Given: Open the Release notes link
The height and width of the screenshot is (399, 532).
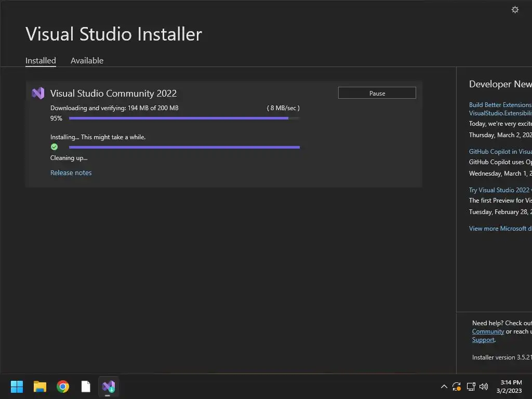Looking at the screenshot, I should tap(71, 172).
